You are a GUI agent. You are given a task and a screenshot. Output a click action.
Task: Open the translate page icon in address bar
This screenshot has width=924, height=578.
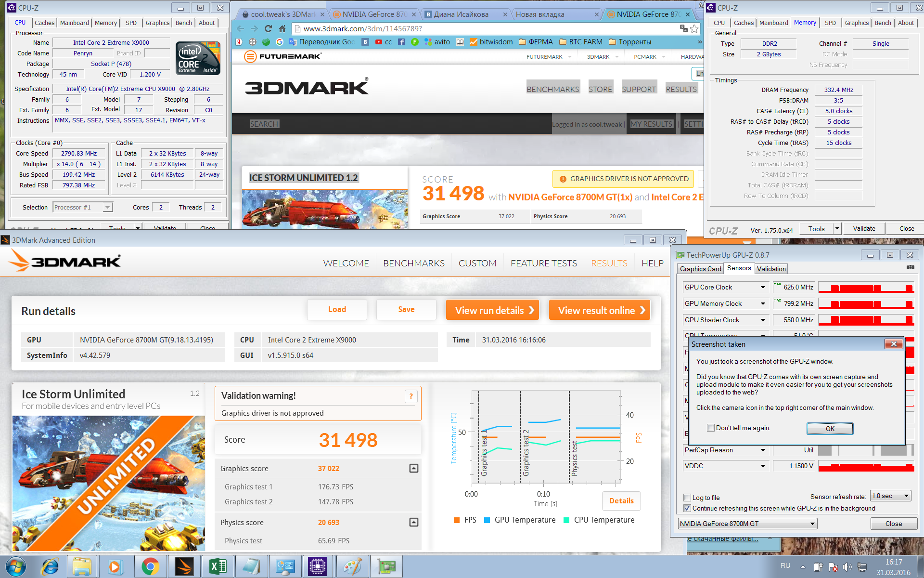(683, 29)
